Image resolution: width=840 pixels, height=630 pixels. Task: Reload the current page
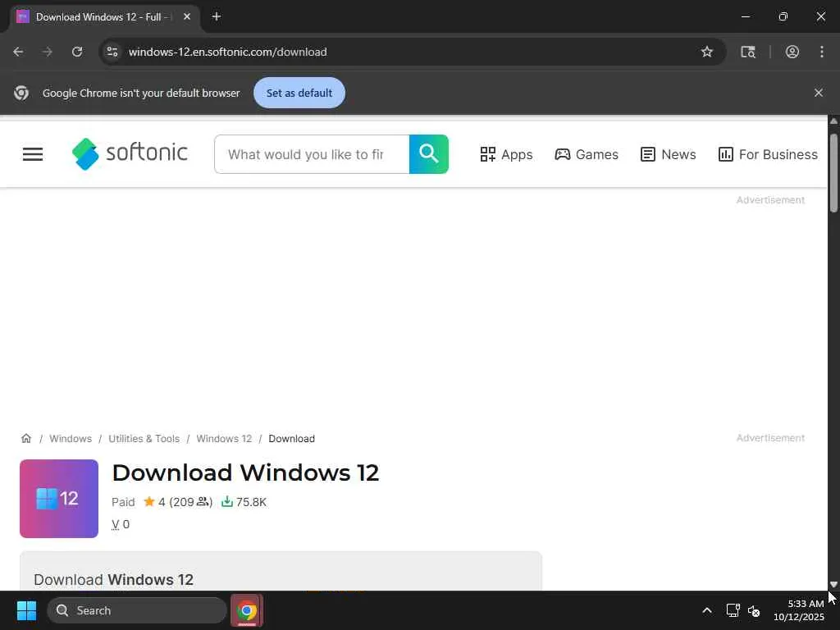click(77, 52)
